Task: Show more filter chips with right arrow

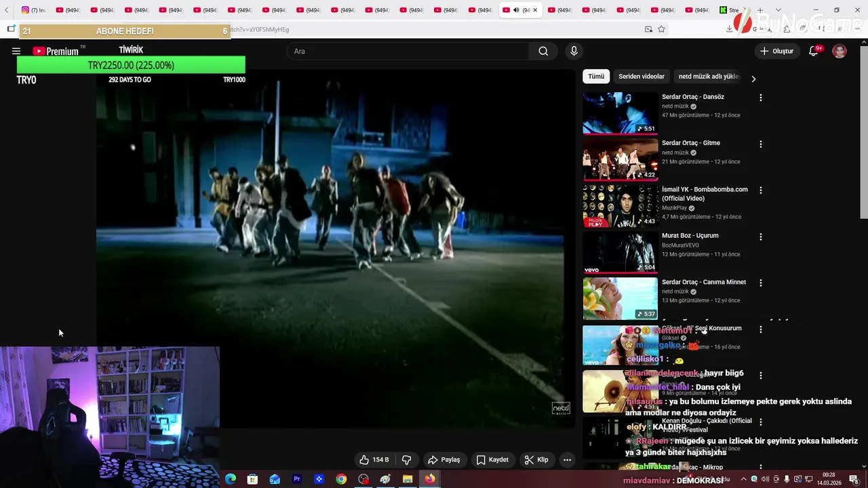Action: tap(753, 79)
